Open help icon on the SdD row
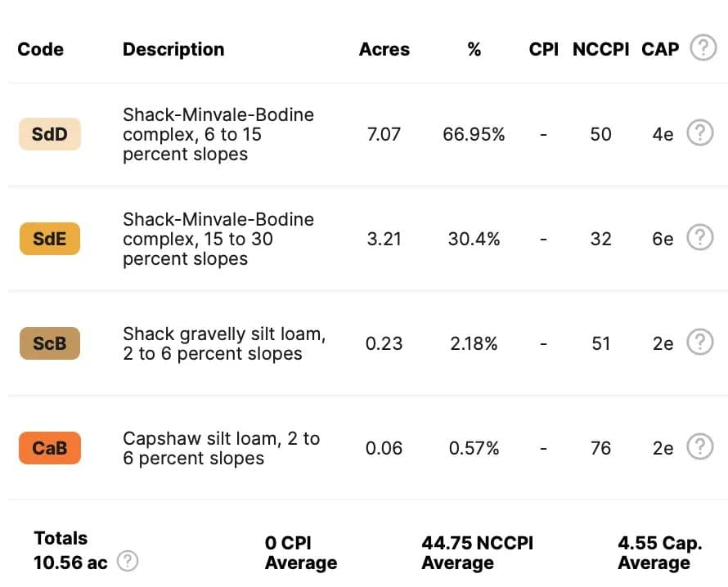This screenshot has width=728, height=587. coord(699,133)
